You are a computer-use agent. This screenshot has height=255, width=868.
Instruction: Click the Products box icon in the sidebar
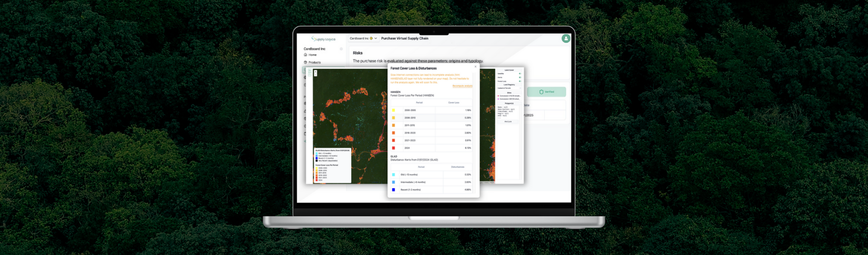(x=305, y=62)
